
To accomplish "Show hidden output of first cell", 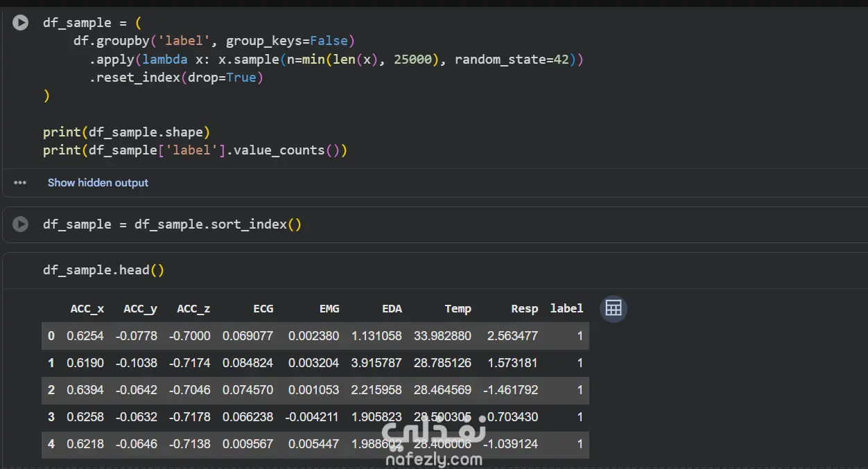I will 98,183.
